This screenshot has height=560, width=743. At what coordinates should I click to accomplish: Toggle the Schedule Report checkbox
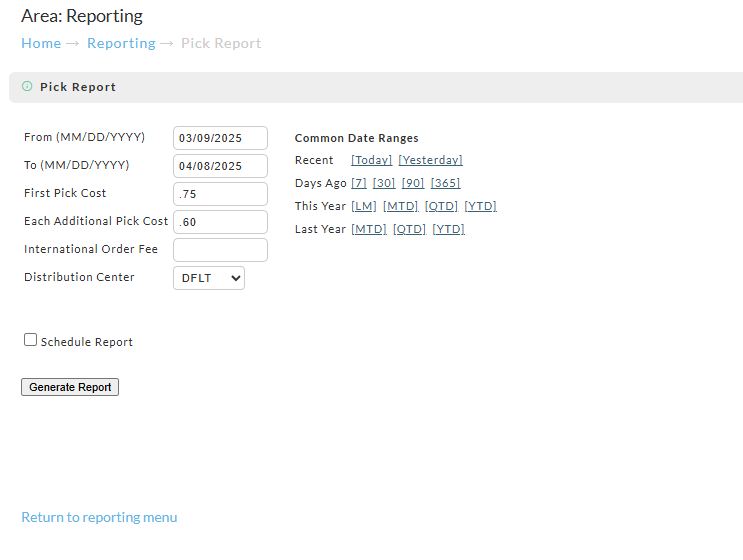(30, 340)
